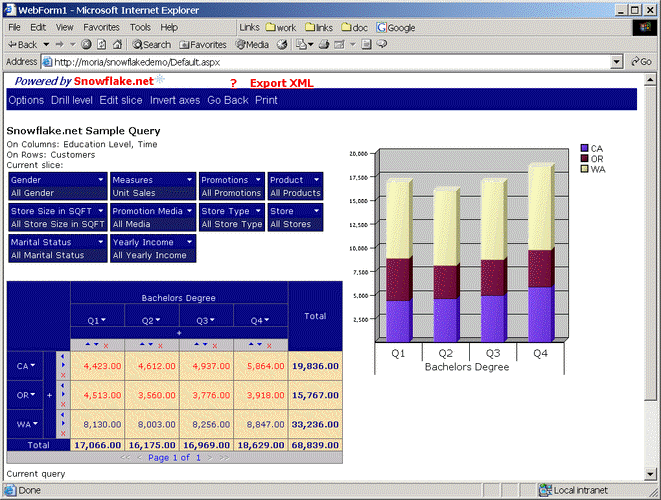
Task: Click the Discuss speech-bubble icon
Action: click(x=382, y=44)
